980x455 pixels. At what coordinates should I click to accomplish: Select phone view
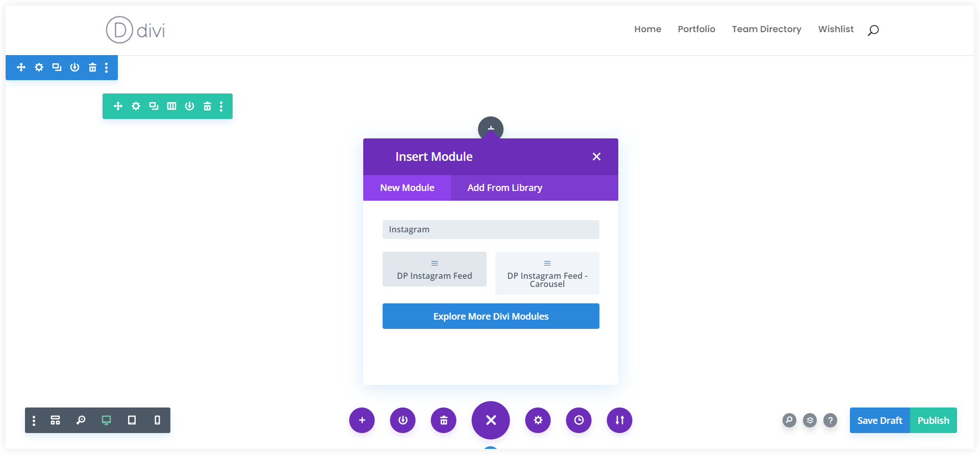coord(157,420)
